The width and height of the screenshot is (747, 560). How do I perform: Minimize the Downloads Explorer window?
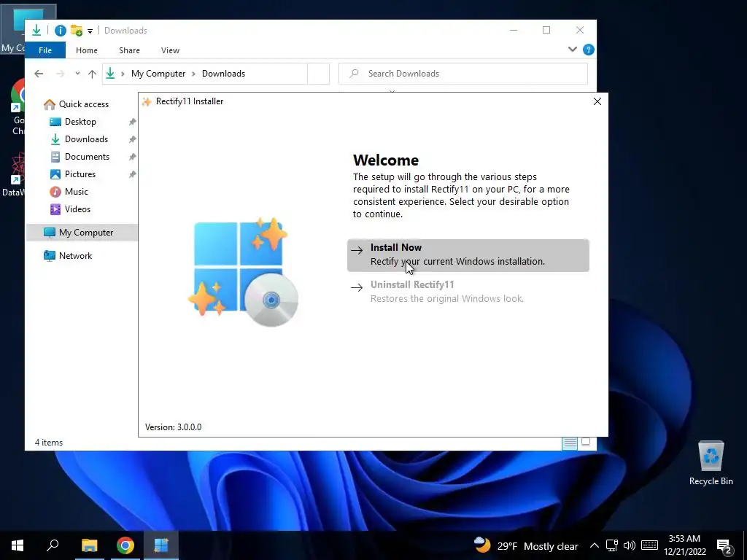pos(513,30)
